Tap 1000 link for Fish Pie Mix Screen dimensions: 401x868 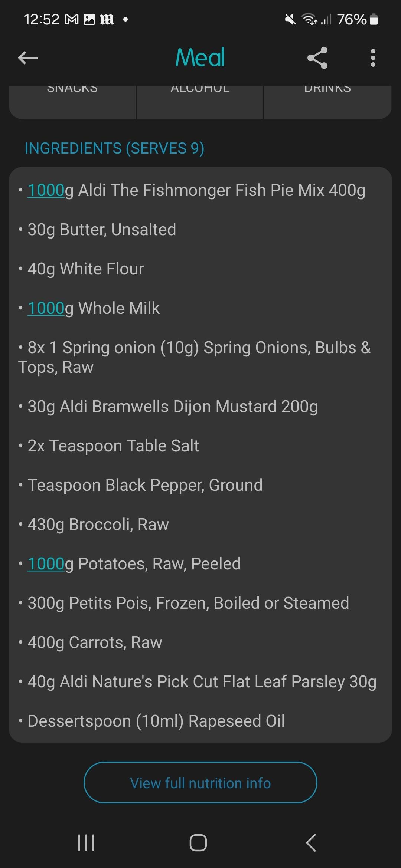coord(46,190)
